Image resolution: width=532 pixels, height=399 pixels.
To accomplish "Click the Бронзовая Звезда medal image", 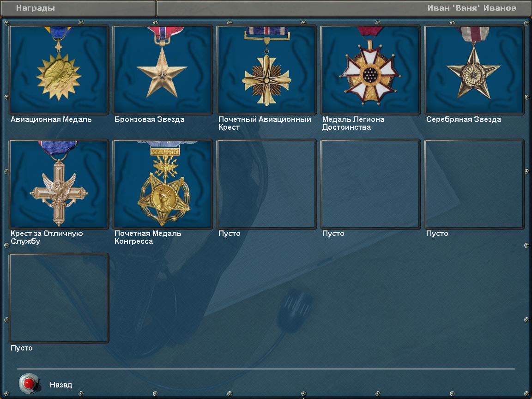I will click(163, 70).
